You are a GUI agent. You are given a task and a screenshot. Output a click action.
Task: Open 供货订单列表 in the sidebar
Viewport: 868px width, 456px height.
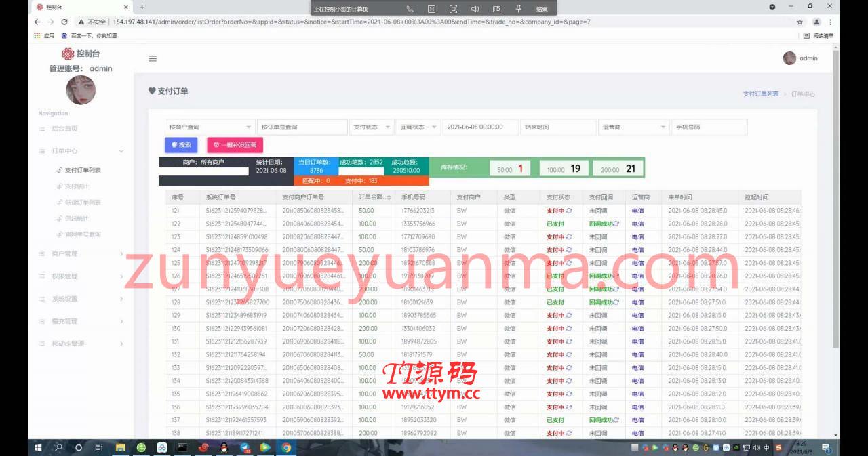(83, 203)
